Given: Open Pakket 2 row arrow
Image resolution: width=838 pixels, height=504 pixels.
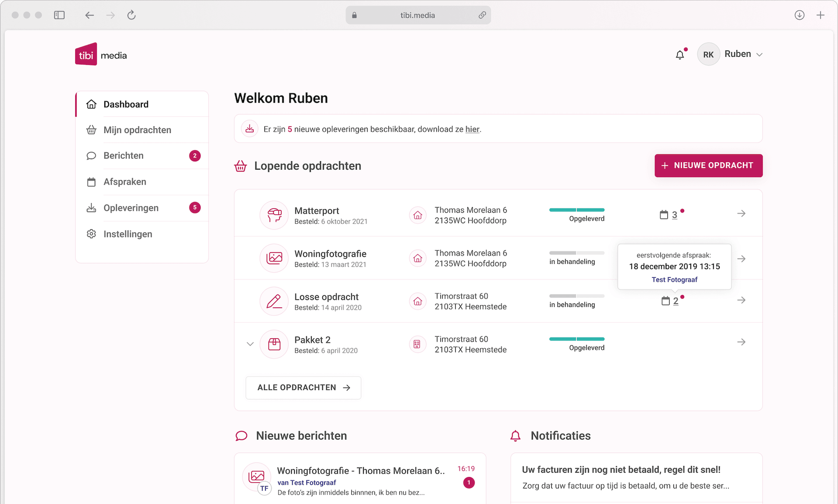Looking at the screenshot, I should pos(741,342).
